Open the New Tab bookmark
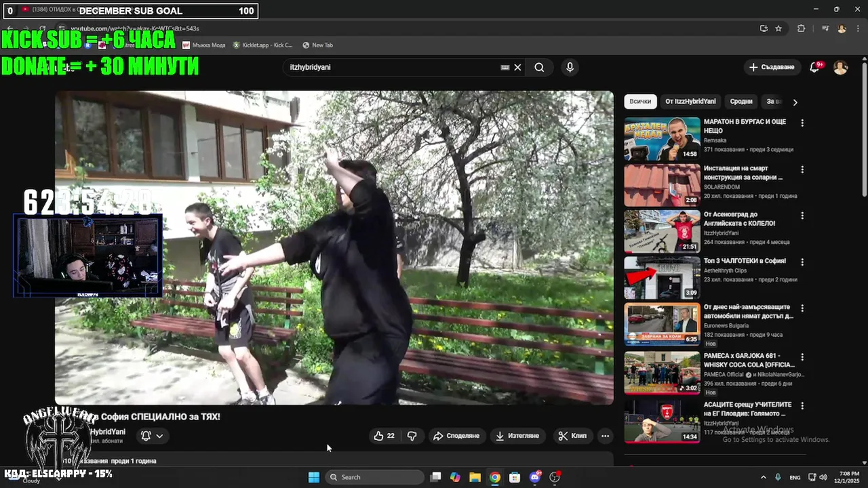Screen dimensions: 868x488 [317, 45]
